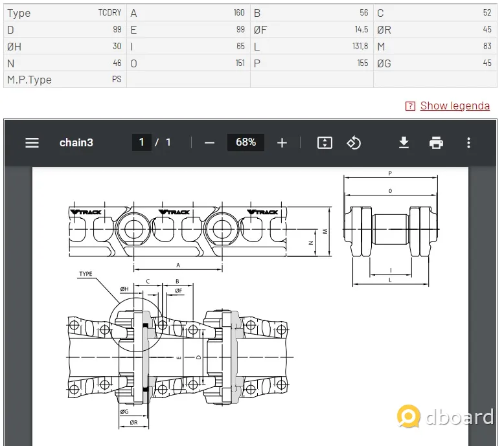Select the Type TCDRY table cell
Viewport: 504px width, 446px height.
[65, 13]
